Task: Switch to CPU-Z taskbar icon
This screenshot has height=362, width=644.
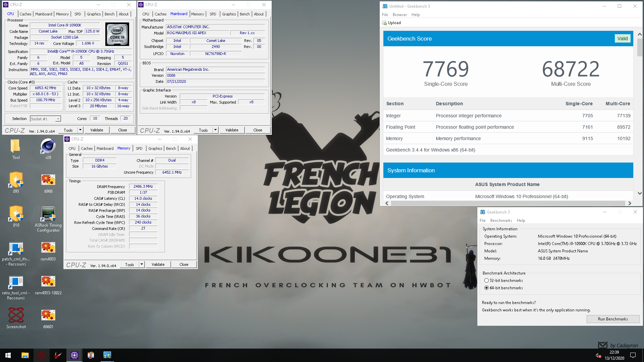Action: (74, 355)
